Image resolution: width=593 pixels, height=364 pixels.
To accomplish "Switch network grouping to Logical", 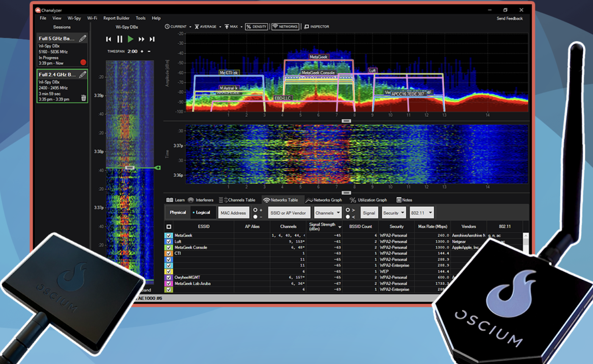I will (x=203, y=212).
